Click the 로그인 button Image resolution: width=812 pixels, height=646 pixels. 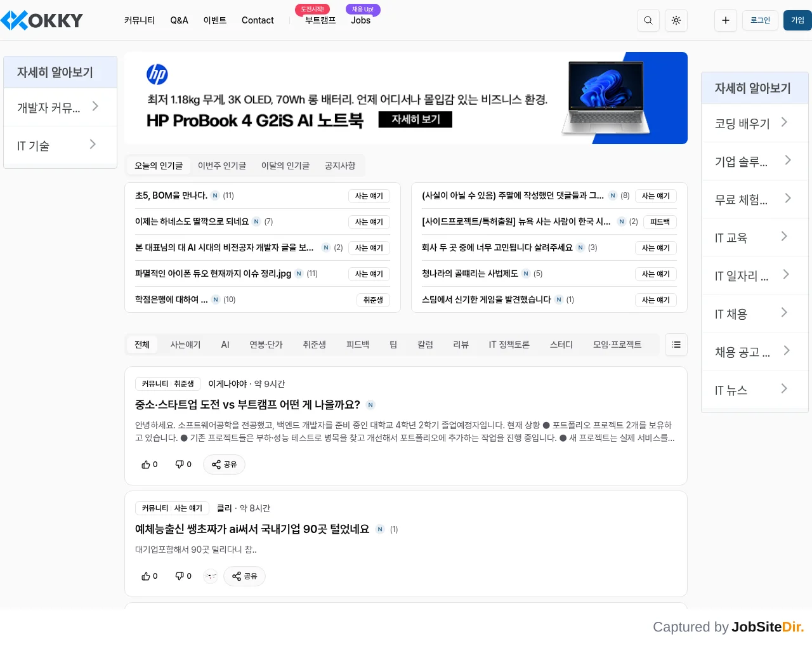[x=760, y=20]
